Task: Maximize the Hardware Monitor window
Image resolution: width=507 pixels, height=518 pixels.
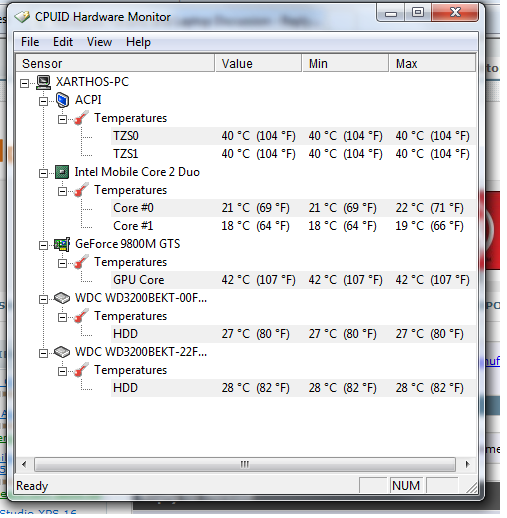Action: tap(418, 13)
